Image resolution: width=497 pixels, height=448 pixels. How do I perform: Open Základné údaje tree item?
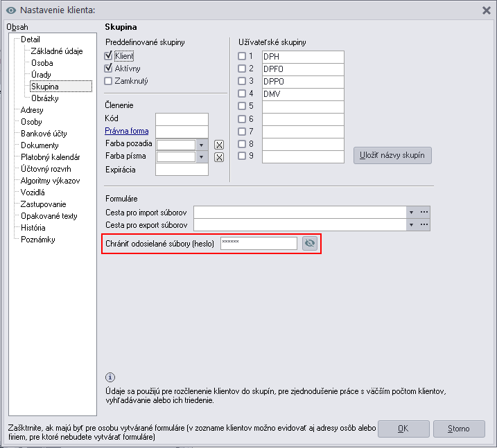57,51
